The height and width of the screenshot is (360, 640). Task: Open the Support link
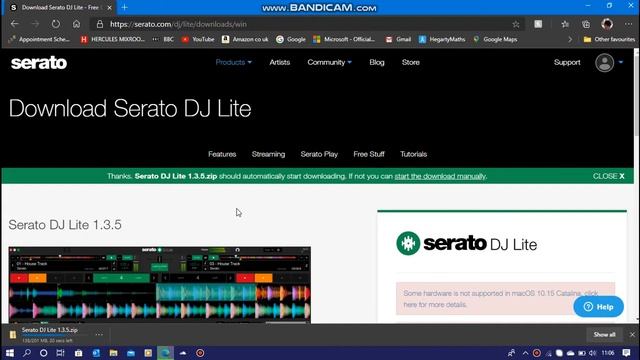tap(567, 62)
